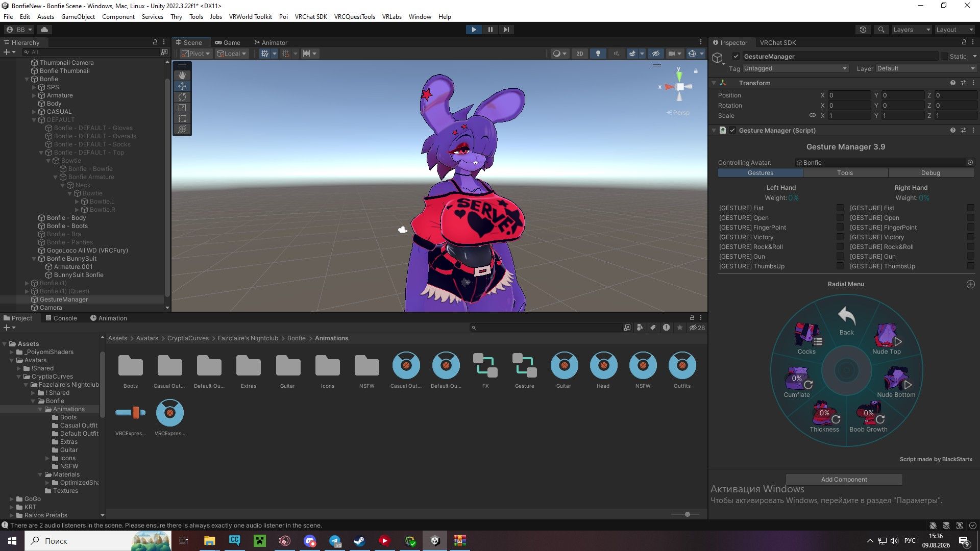Toggle scene lighting bulb icon
980x551 pixels.
[598, 54]
